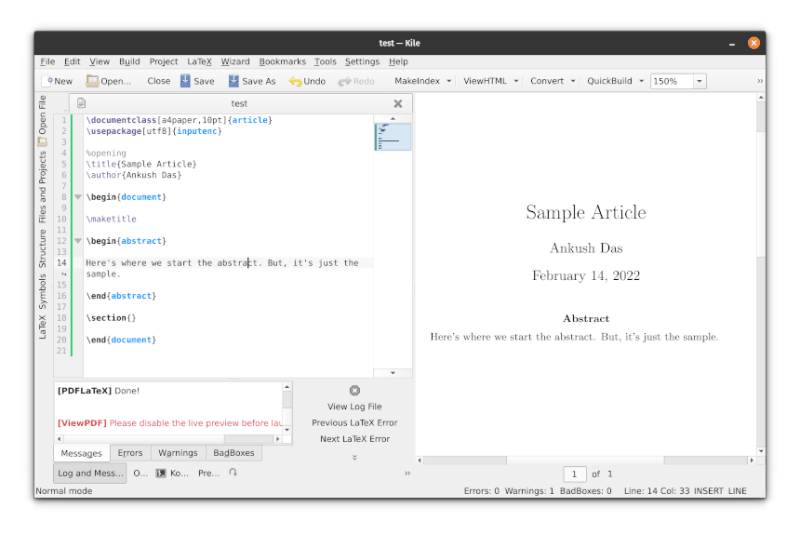Click the View Log File icon

point(354,391)
